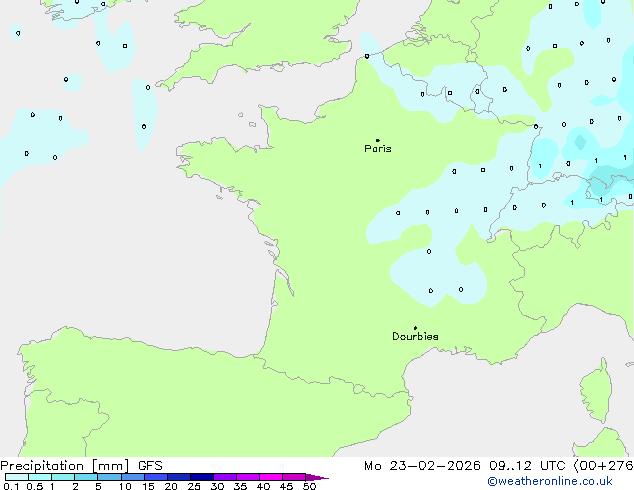634x490 pixels.
Task: Click the 0.1–0.5 mm legend color swatch
Action: (17, 477)
